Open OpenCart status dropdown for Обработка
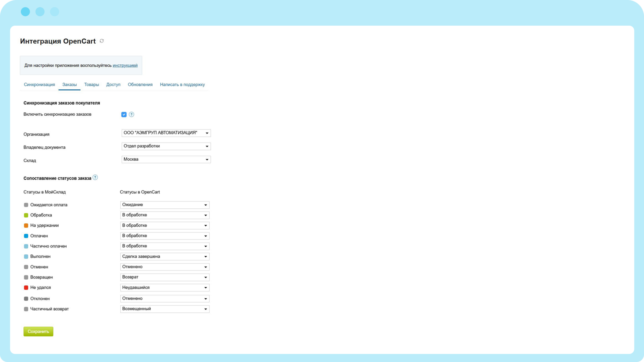 165,215
